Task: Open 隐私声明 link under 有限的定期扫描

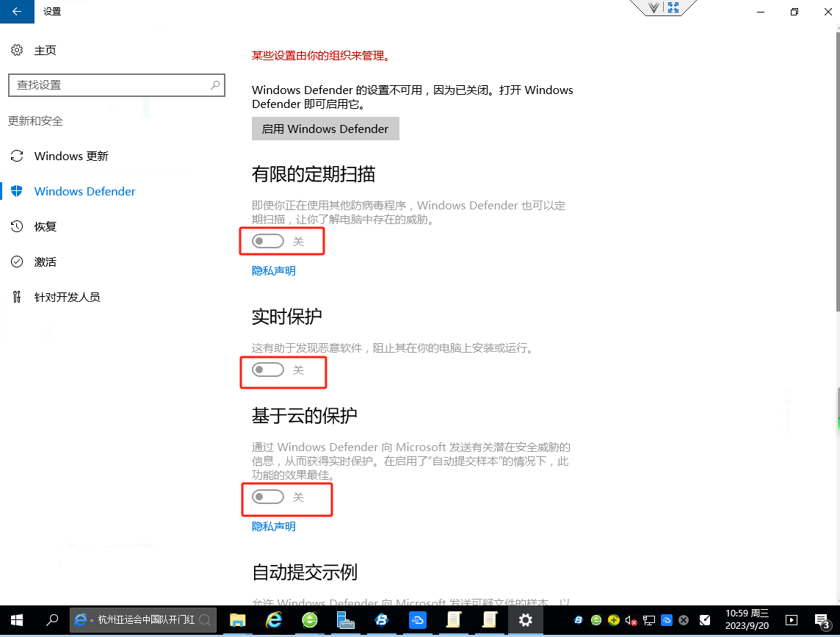Action: click(274, 271)
